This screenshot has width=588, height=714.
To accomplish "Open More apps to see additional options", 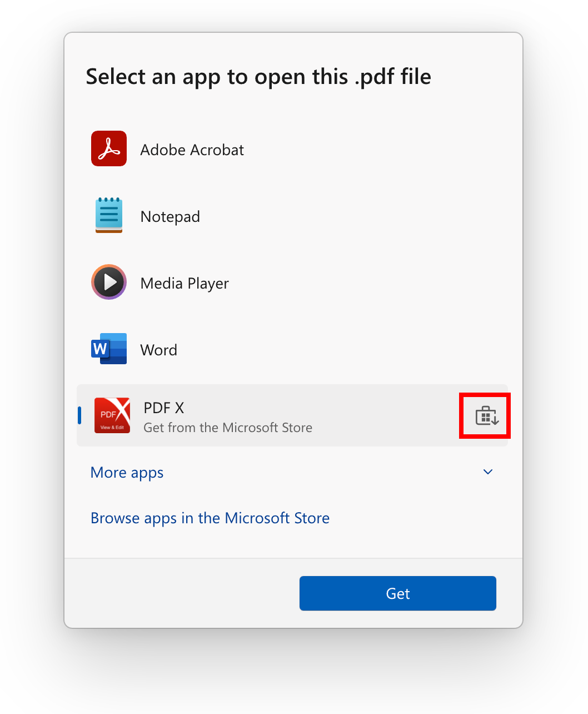I will point(127,472).
